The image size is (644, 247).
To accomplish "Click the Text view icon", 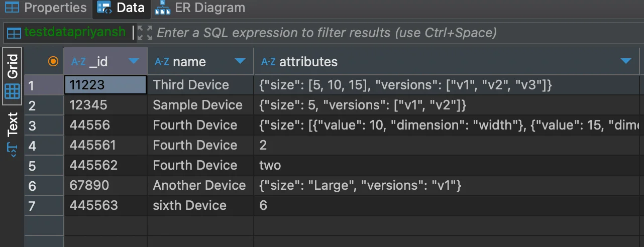I will (12, 149).
